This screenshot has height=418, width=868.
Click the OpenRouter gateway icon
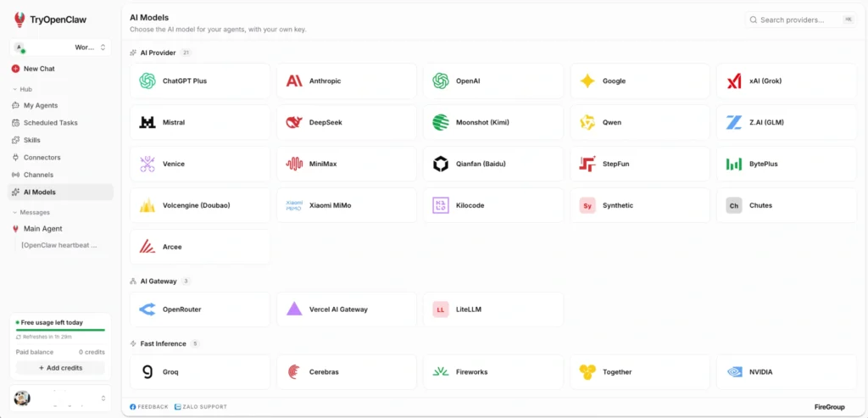tap(147, 309)
